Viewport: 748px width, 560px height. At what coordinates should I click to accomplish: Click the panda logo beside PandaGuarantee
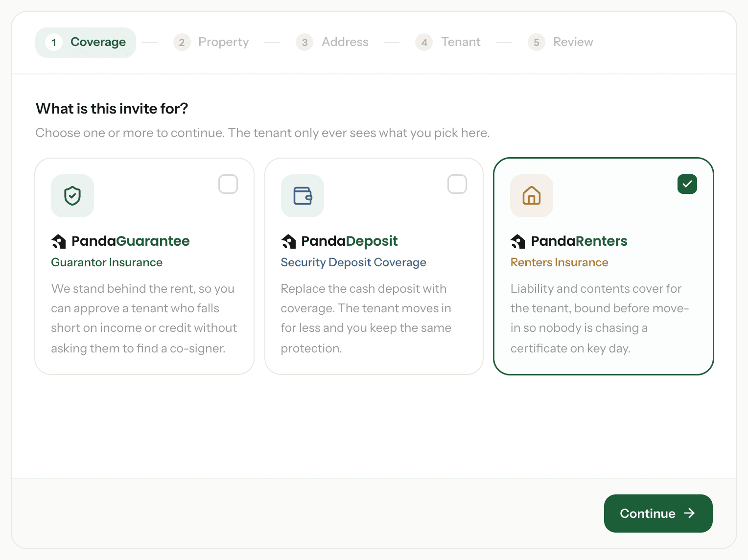click(59, 241)
